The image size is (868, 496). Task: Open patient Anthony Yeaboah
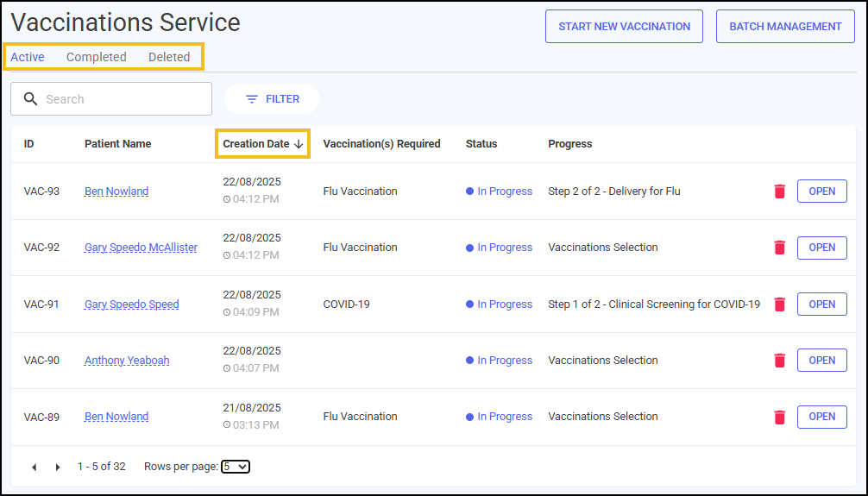coord(127,361)
